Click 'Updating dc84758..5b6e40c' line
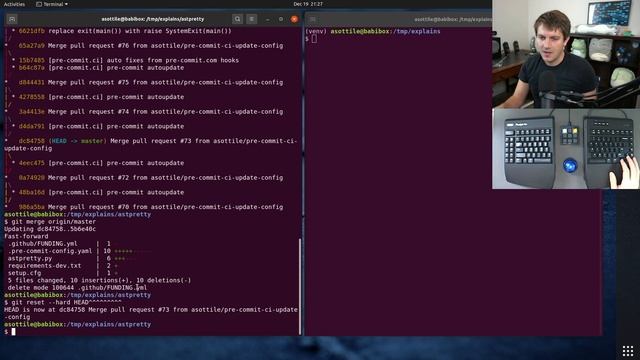The height and width of the screenshot is (360, 640). (50, 229)
